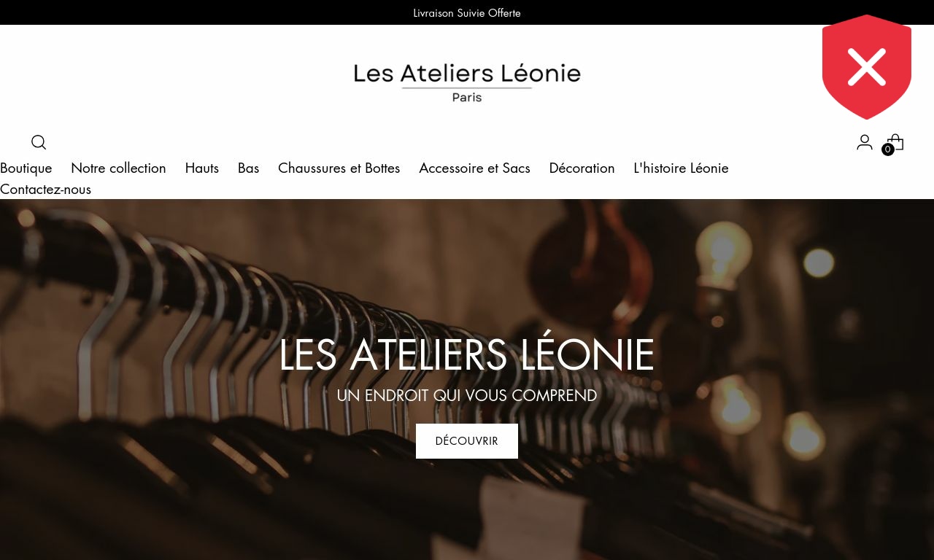Select the Hauts menu item
This screenshot has width=934, height=560.
[x=202, y=168]
